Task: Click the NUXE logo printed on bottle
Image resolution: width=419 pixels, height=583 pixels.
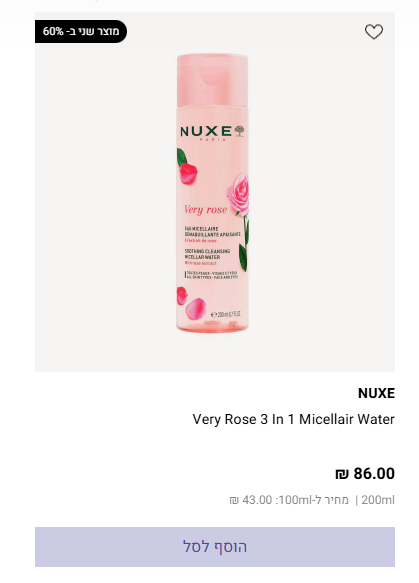Action: 206,131
